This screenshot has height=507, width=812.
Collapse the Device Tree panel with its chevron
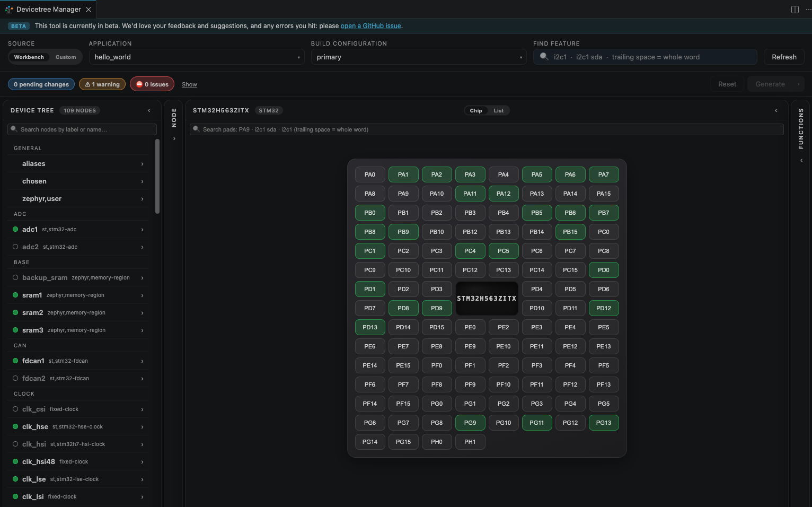[x=149, y=110]
